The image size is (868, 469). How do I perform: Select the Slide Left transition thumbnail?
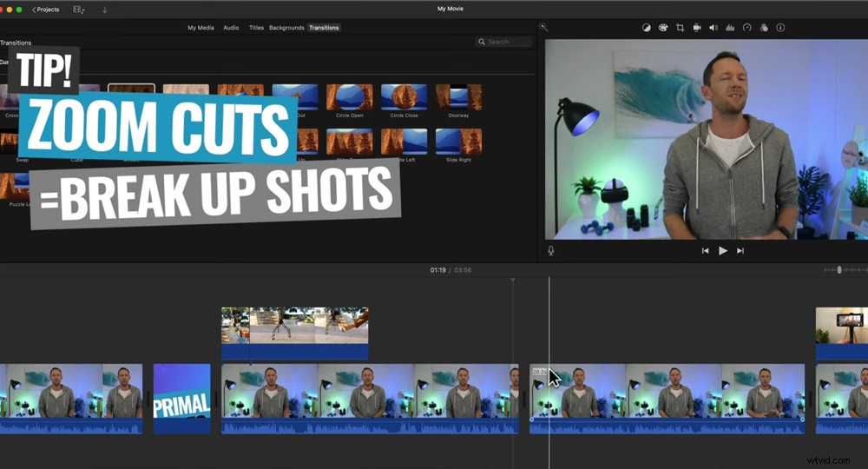point(404,142)
